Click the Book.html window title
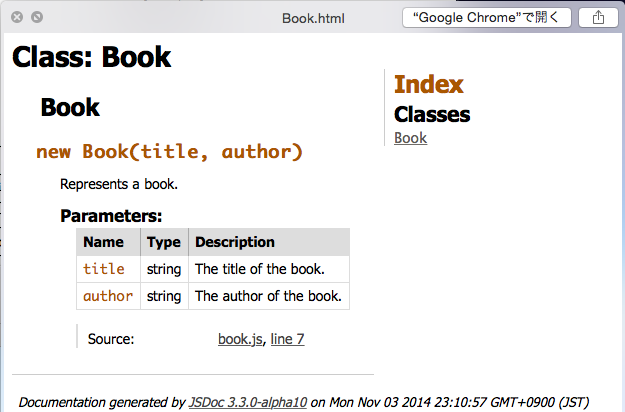 313,17
